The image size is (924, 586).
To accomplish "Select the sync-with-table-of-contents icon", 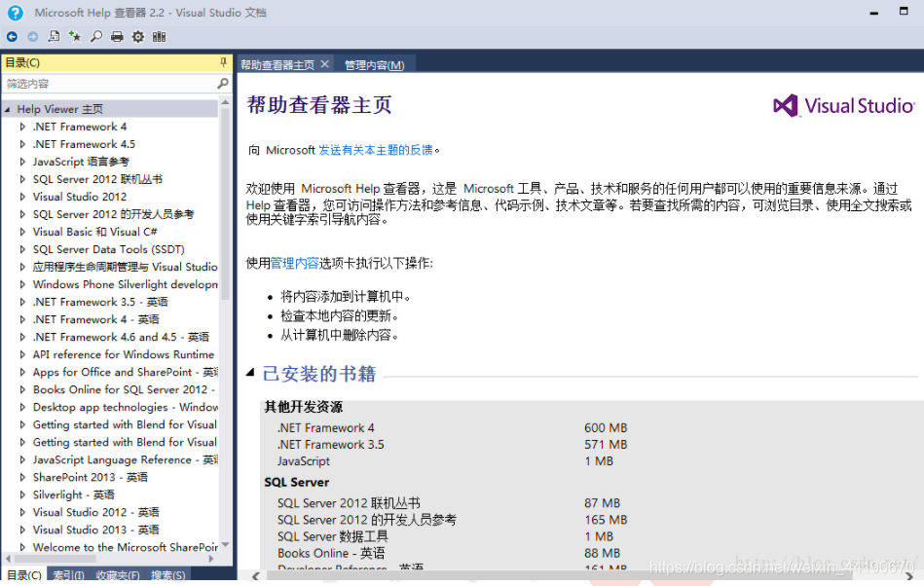I will tap(53, 36).
